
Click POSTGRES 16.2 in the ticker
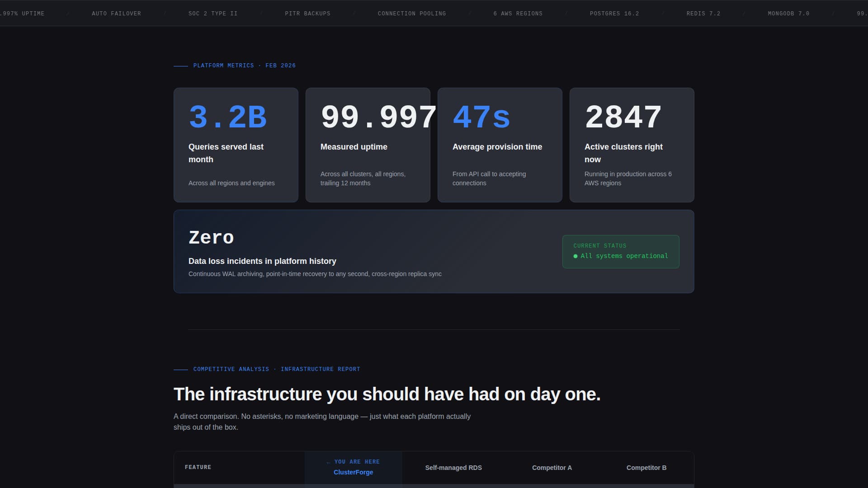(x=614, y=14)
